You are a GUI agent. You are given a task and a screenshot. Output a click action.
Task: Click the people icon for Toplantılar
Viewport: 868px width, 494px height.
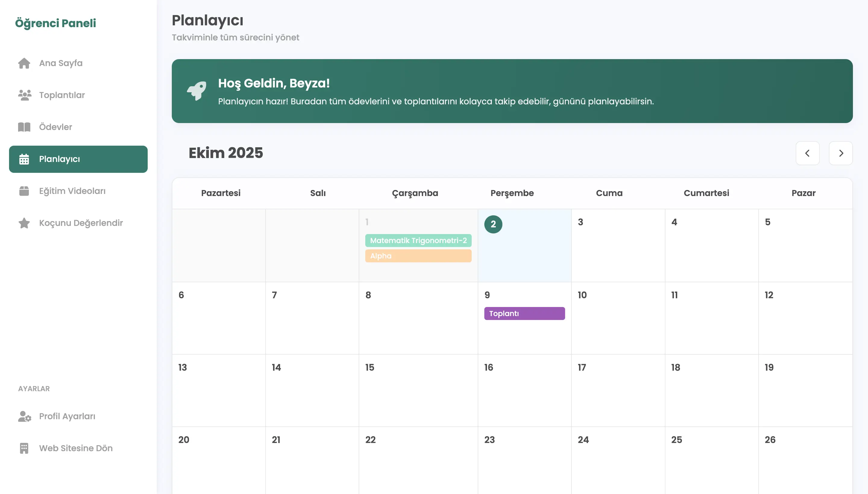click(x=24, y=95)
